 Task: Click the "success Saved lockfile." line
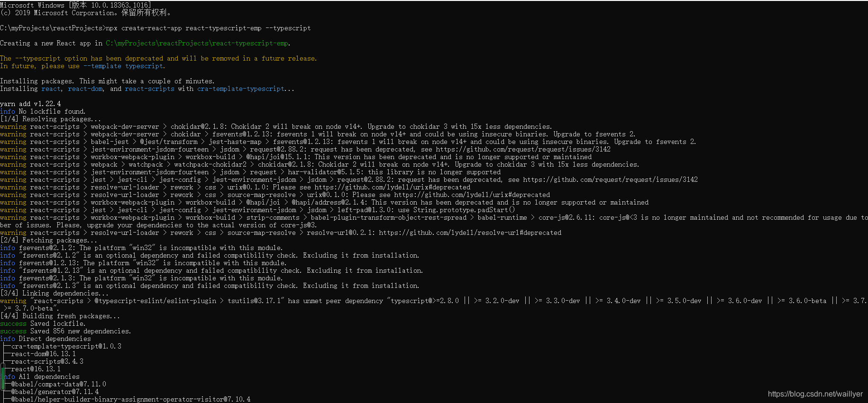(x=43, y=323)
